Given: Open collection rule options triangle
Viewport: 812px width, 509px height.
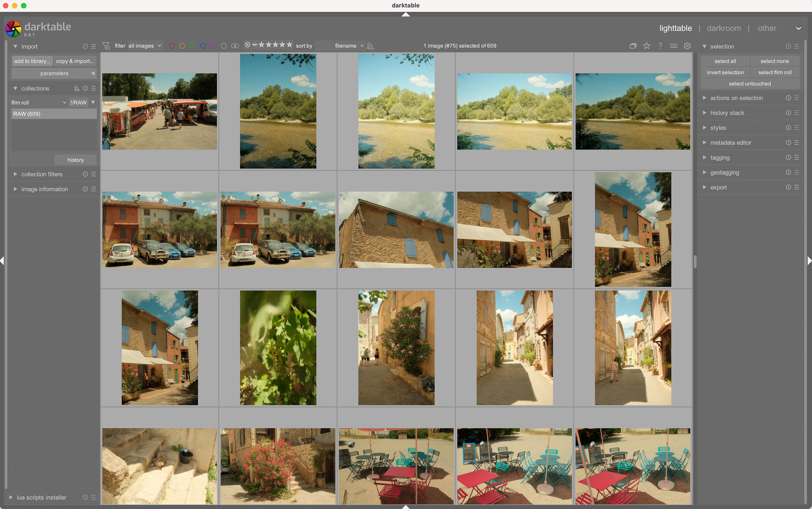Looking at the screenshot, I should coord(93,102).
